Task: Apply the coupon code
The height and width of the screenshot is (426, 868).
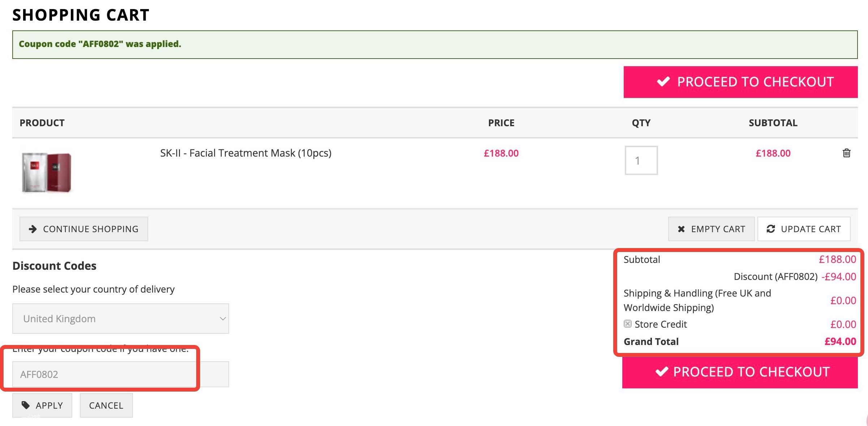Action: click(x=42, y=405)
